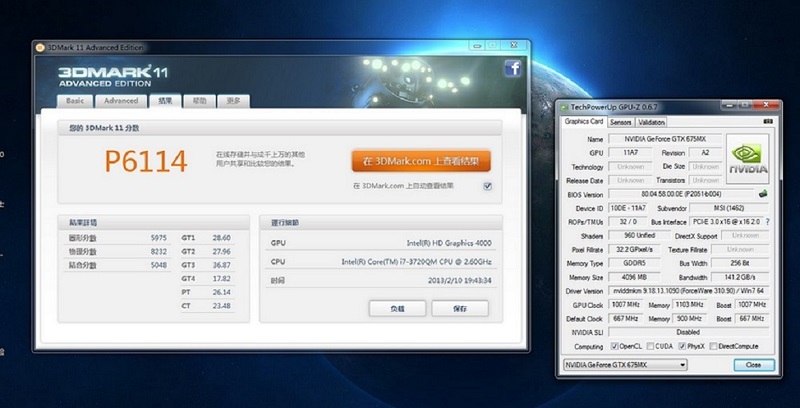Click the Bandwidth 141.2 GB/s field
800x408 pixels.
point(740,277)
